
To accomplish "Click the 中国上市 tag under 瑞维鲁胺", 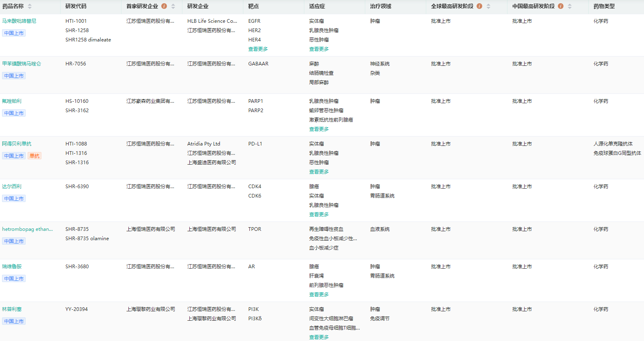I will pos(14,279).
